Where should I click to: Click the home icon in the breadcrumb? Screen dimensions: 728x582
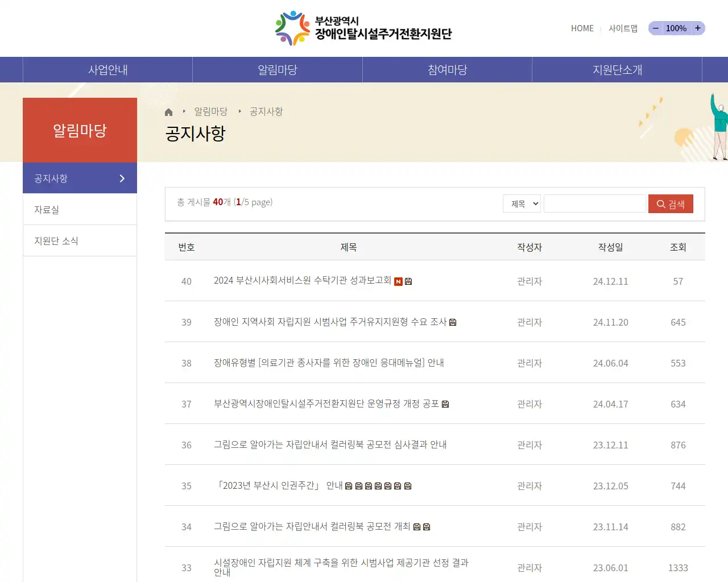point(168,112)
